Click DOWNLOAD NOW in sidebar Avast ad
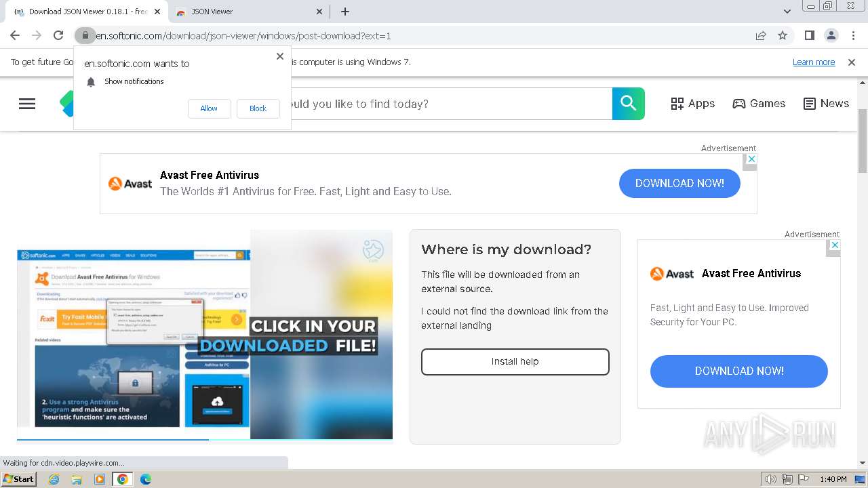This screenshot has height=488, width=868. [x=739, y=371]
